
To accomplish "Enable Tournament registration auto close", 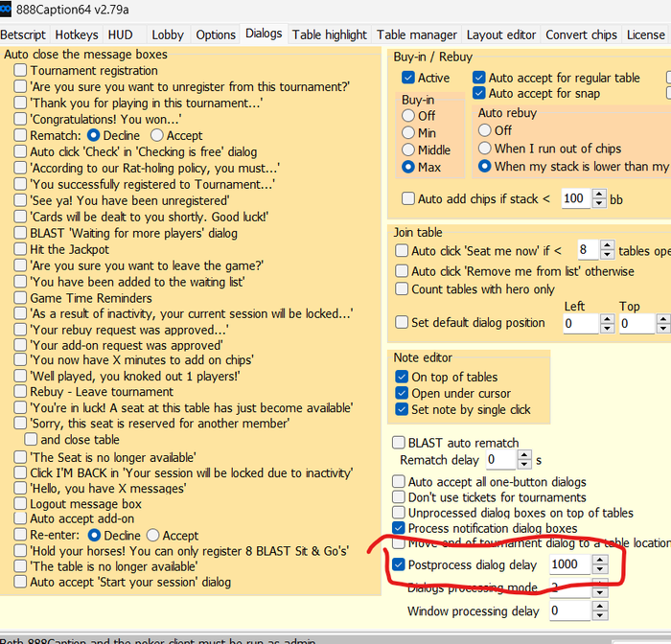I will point(20,70).
